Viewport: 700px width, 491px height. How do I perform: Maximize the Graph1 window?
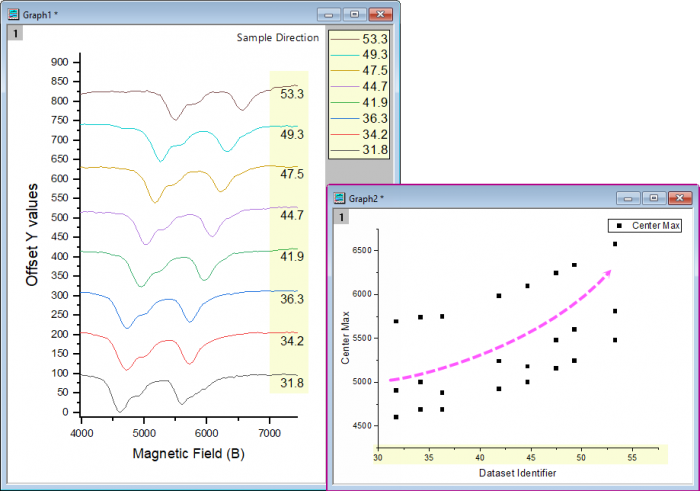click(x=354, y=15)
